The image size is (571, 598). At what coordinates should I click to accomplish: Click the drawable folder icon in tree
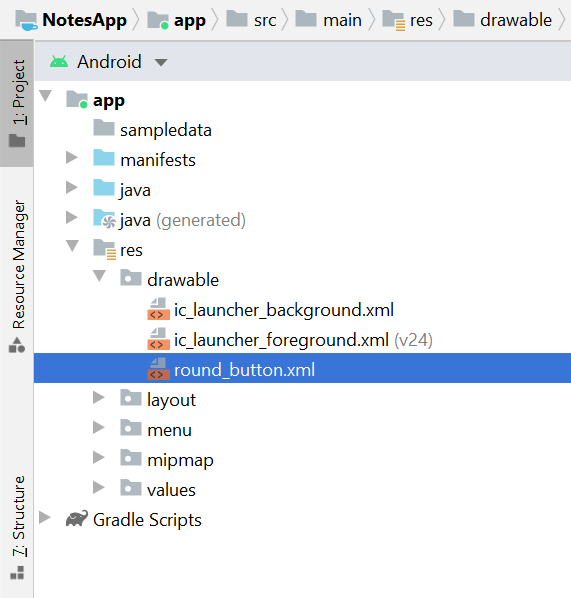click(x=131, y=278)
